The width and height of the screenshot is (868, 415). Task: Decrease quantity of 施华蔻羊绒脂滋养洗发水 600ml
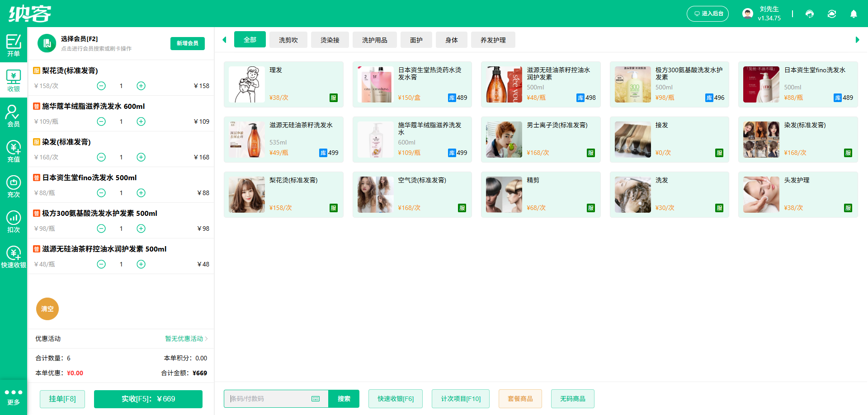pyautogui.click(x=101, y=121)
